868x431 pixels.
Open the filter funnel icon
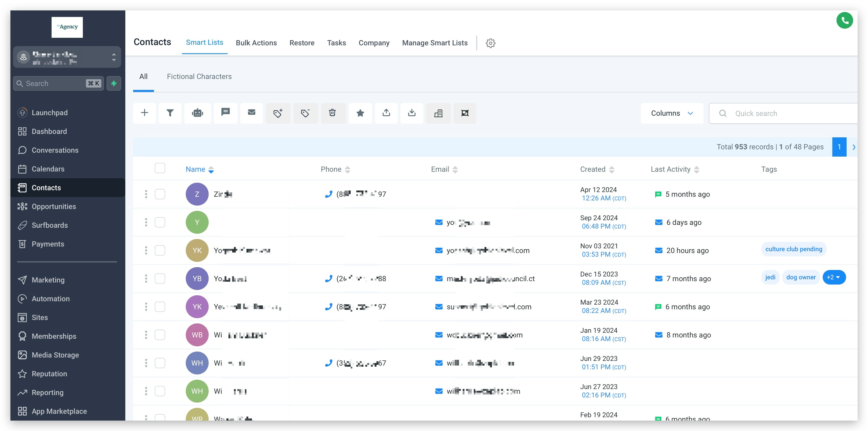[170, 113]
